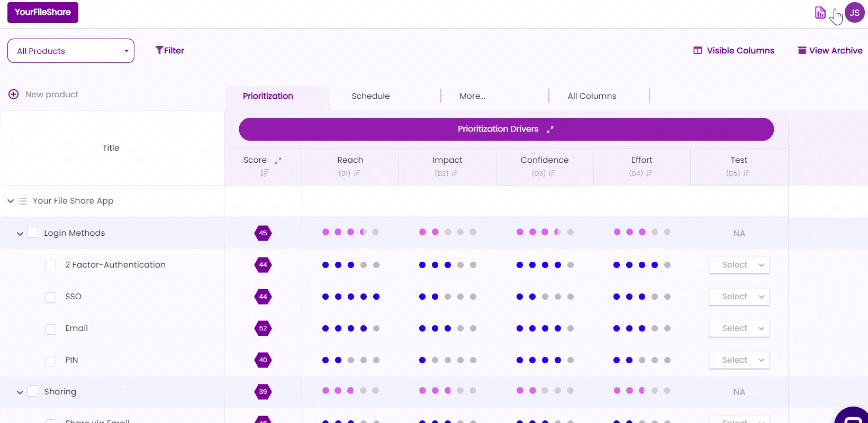
Task: Check the SSO checkbox
Action: coord(51,297)
